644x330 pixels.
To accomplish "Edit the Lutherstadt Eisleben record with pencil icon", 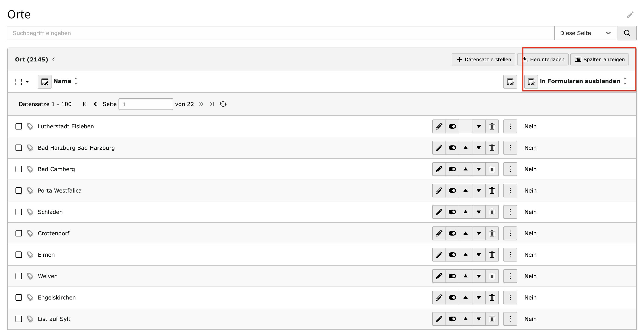I will (439, 126).
